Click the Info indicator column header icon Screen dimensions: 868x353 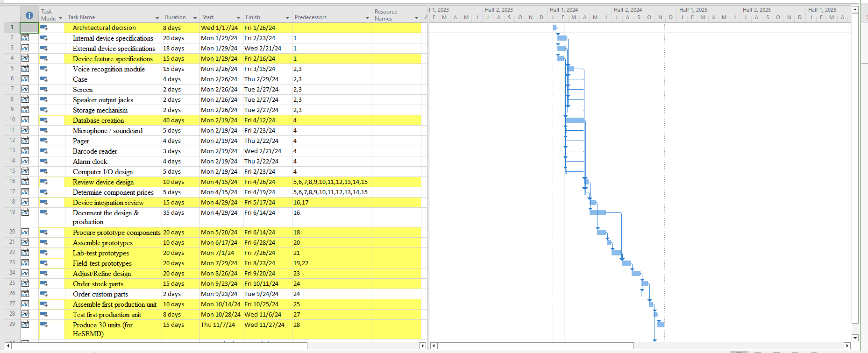29,15
